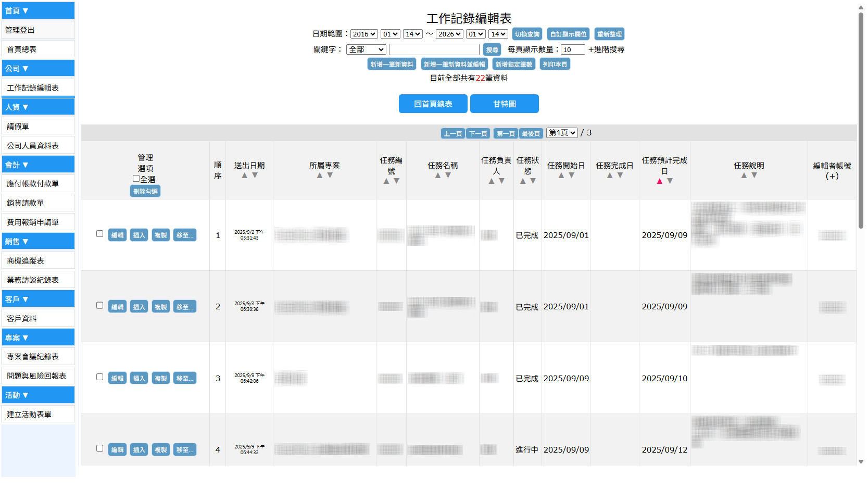
Task: Sort 送出日期 column descending arrow
Action: [x=255, y=176]
